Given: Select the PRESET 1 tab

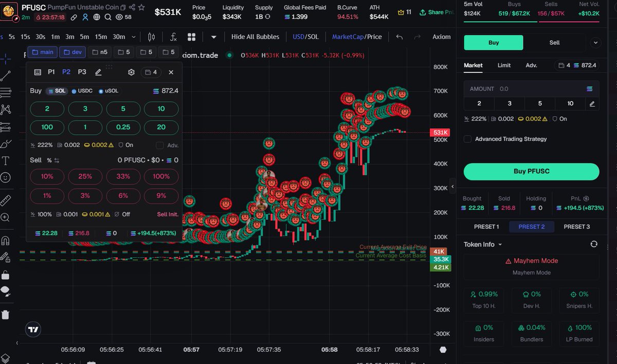Looking at the screenshot, I should click(486, 227).
